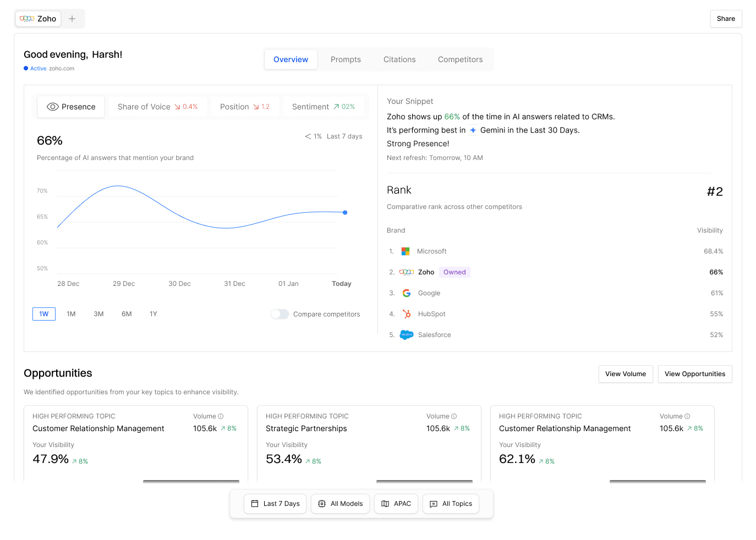Open the Strategic Partnerships opportunity card
This screenshot has height=540, width=756.
pos(369,444)
